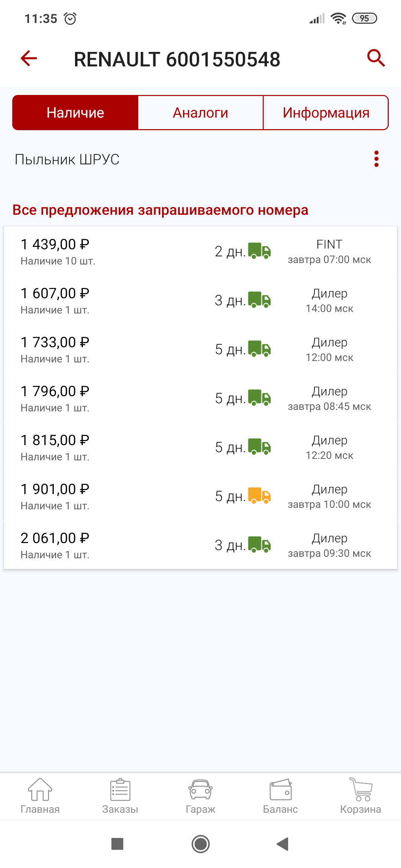Tap the red back arrow
This screenshot has width=401, height=868.
coord(29,58)
